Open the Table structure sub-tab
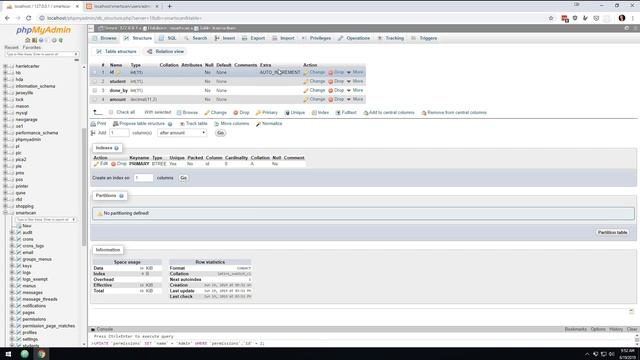 click(x=117, y=51)
